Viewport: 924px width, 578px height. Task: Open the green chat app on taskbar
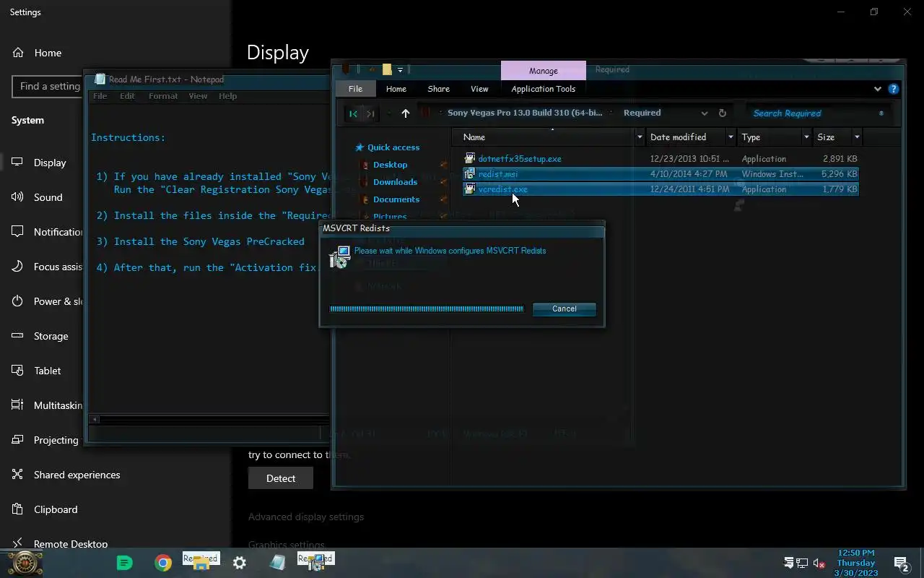click(125, 563)
